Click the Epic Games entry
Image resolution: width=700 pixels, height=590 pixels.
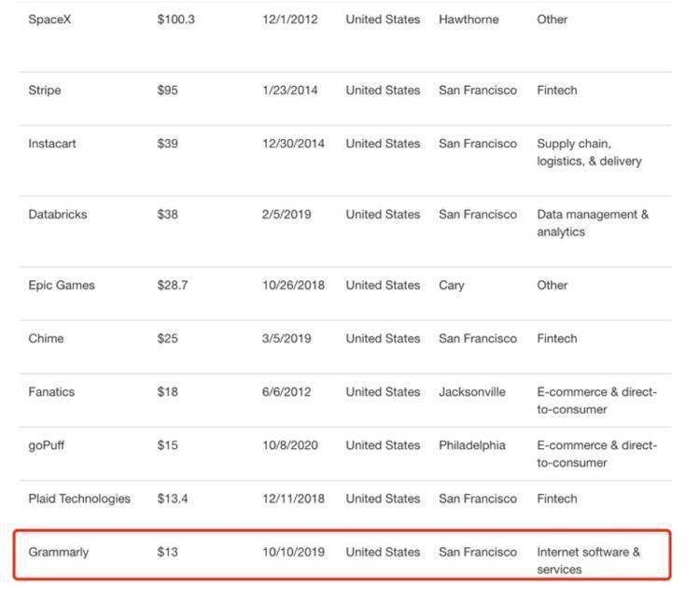[62, 286]
